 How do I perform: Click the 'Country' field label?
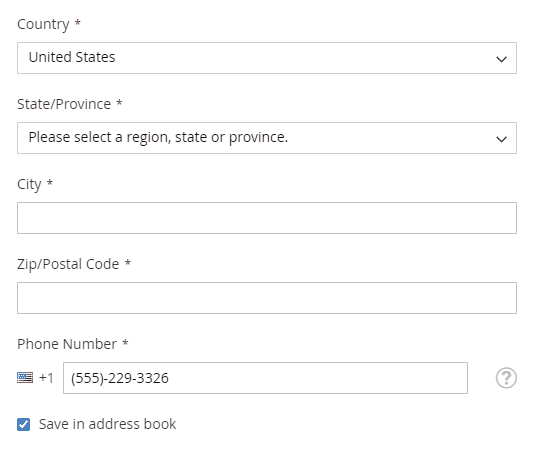click(43, 25)
